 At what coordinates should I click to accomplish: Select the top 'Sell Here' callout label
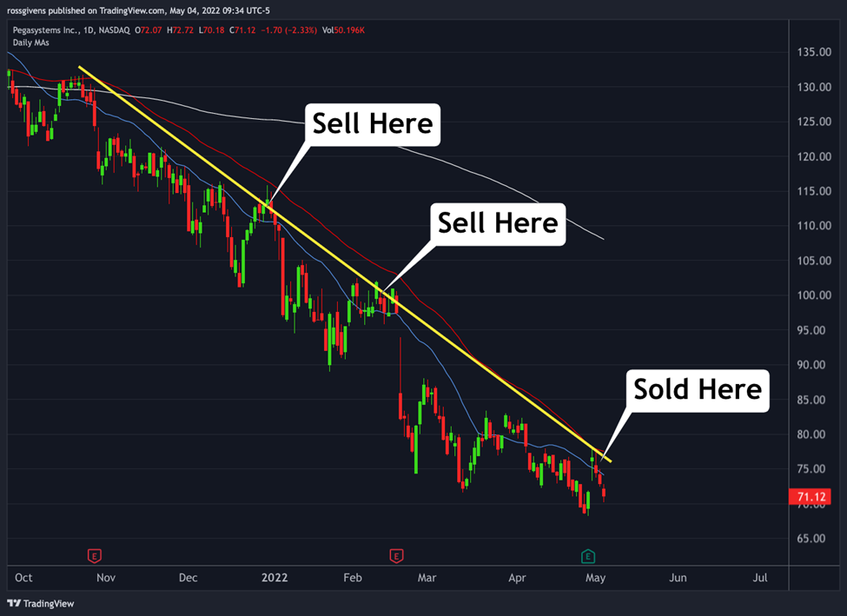(373, 124)
